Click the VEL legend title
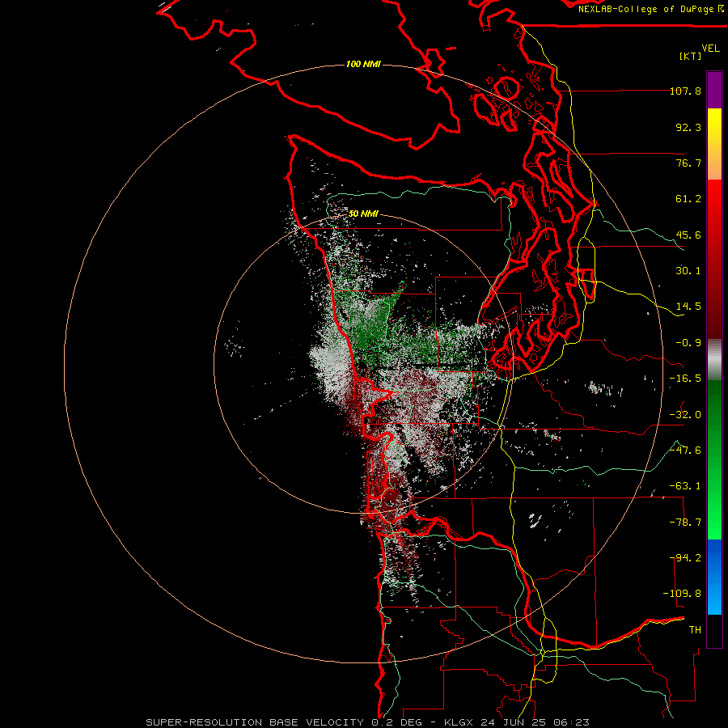 710,48
